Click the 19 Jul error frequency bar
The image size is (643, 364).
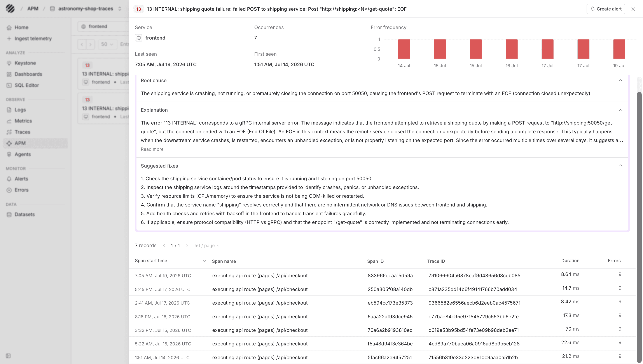pos(619,49)
